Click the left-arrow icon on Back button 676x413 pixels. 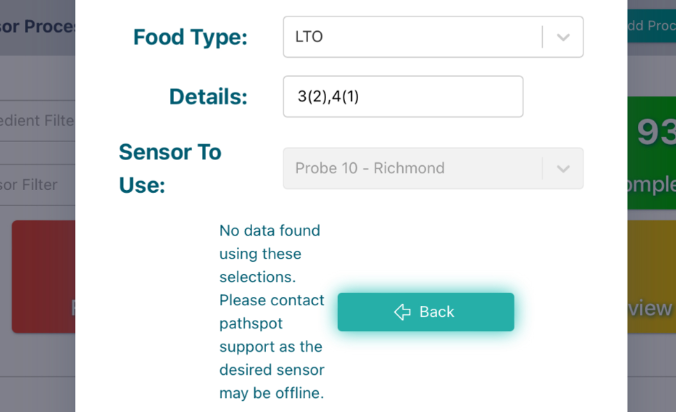pyautogui.click(x=402, y=312)
